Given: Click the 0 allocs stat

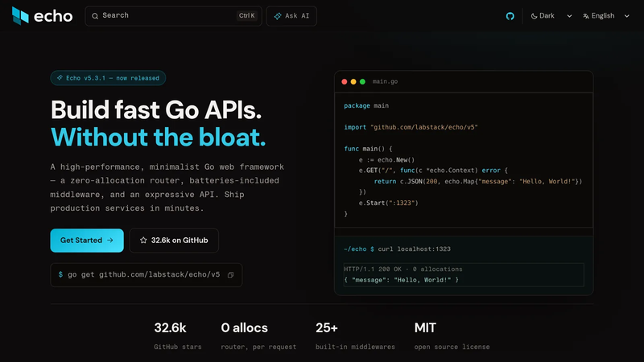Looking at the screenshot, I should (x=258, y=336).
